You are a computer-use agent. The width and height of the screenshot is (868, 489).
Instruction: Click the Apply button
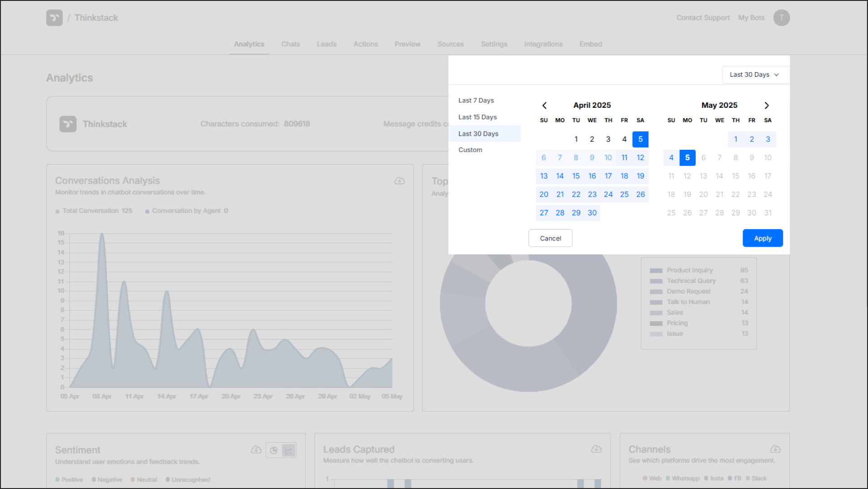click(762, 238)
